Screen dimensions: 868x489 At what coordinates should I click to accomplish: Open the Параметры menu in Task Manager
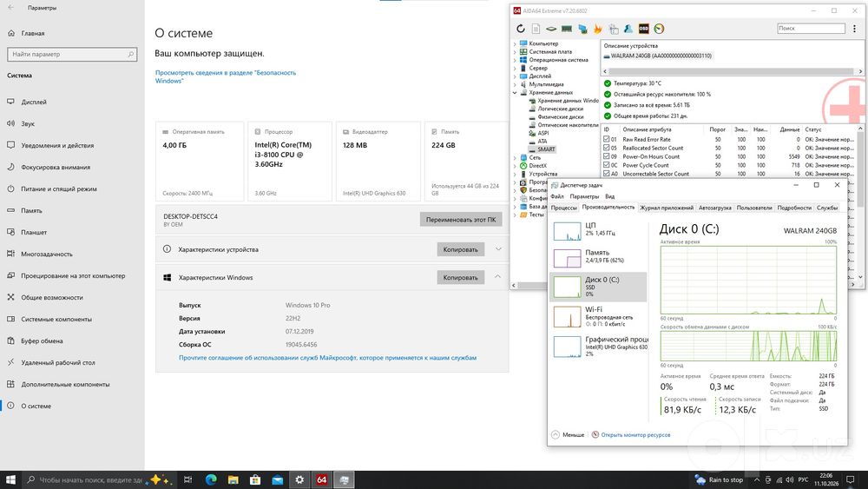pos(584,196)
